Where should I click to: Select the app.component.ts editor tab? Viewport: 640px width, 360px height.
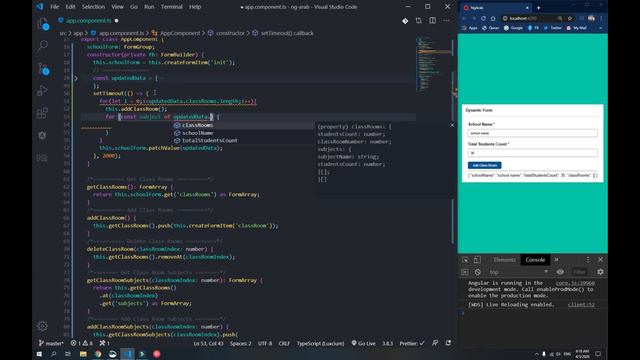89,20
